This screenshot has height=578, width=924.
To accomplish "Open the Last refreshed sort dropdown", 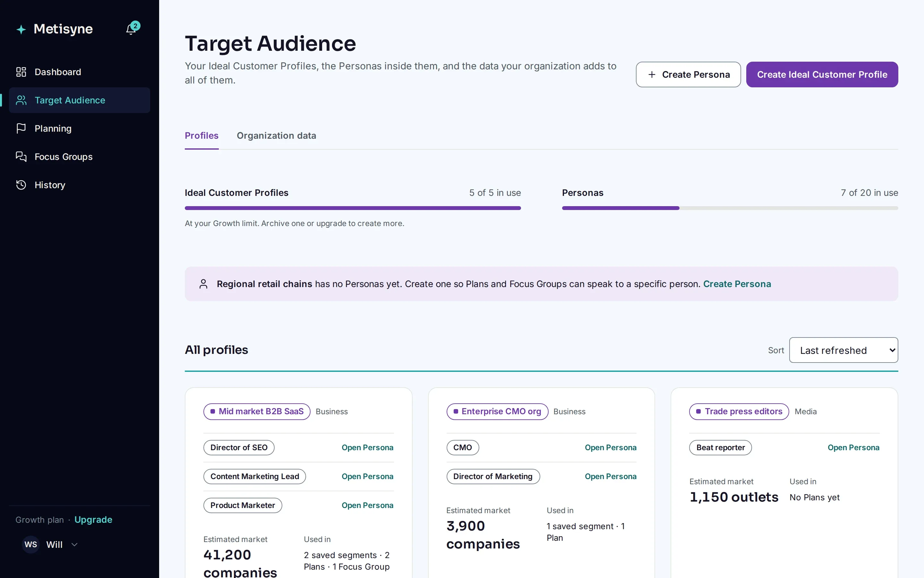I will pos(843,350).
